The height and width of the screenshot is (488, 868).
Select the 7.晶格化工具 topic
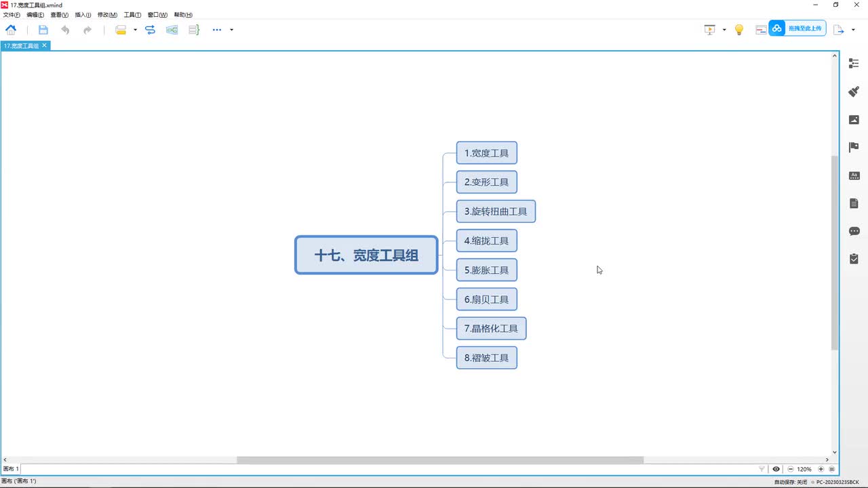click(x=491, y=328)
